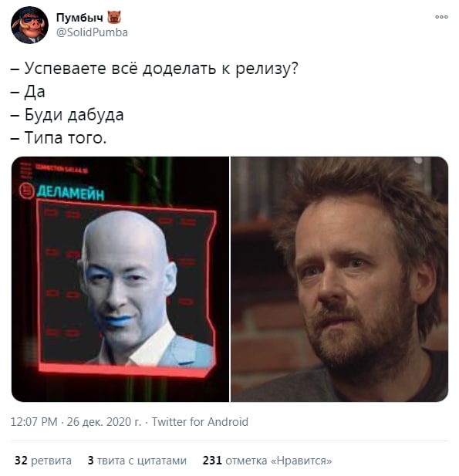This screenshot has height=476, width=459.
Task: Click the tweet line 'Успеваете всё доделать к релизу?'
Action: 154,69
